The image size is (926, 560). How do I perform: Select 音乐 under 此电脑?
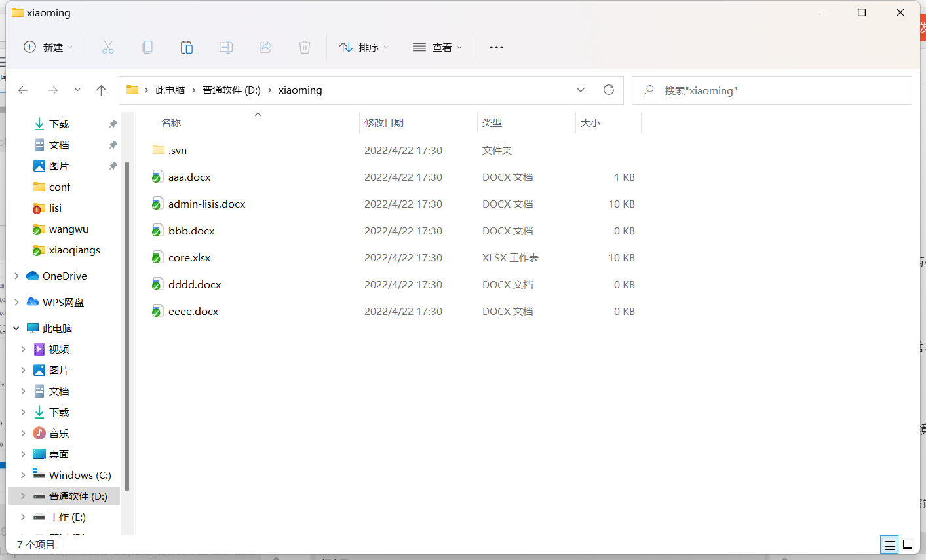coord(51,433)
